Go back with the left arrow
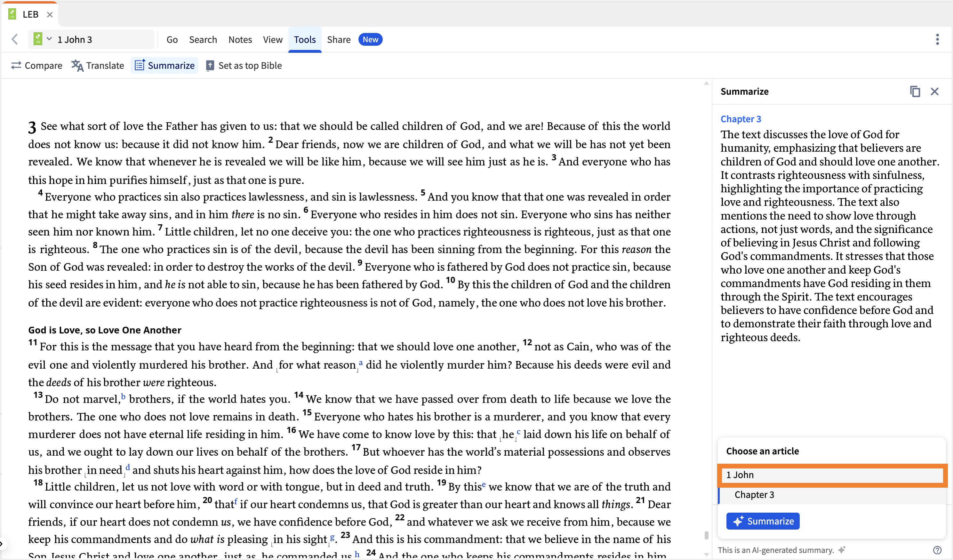Image resolution: width=953 pixels, height=560 pixels. (15, 39)
